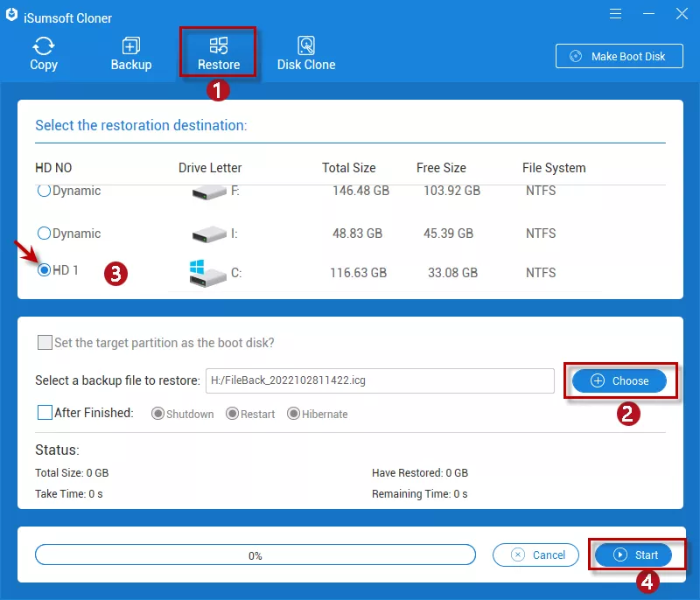The width and height of the screenshot is (700, 600).
Task: Click the iSumsoft Cloner logo icon
Action: point(12,17)
